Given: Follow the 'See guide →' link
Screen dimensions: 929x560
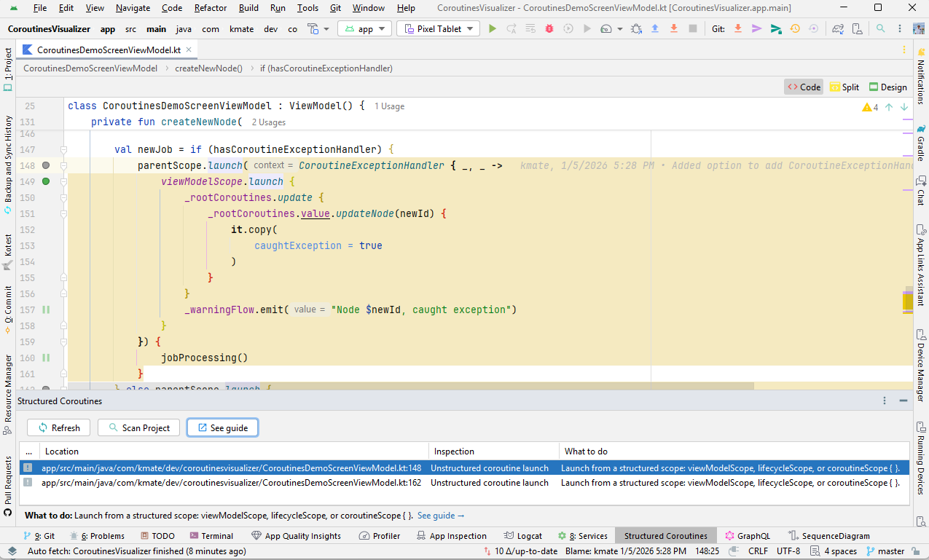Looking at the screenshot, I should pos(441,516).
